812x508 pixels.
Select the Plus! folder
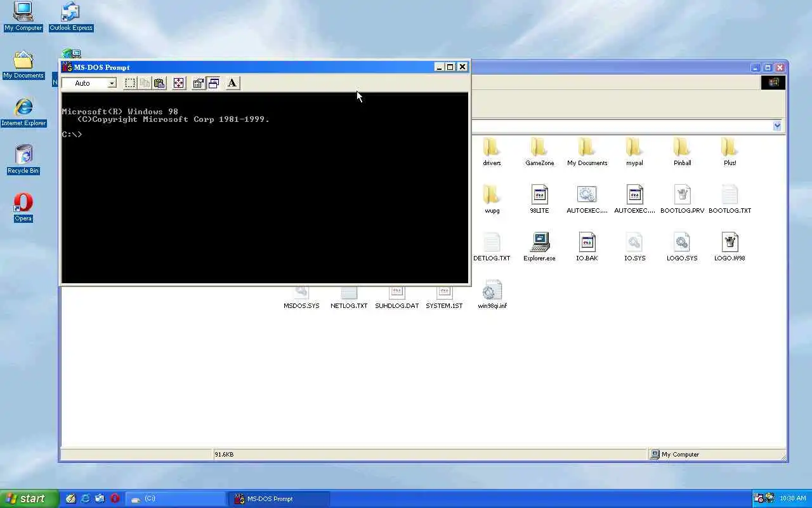tap(730, 152)
